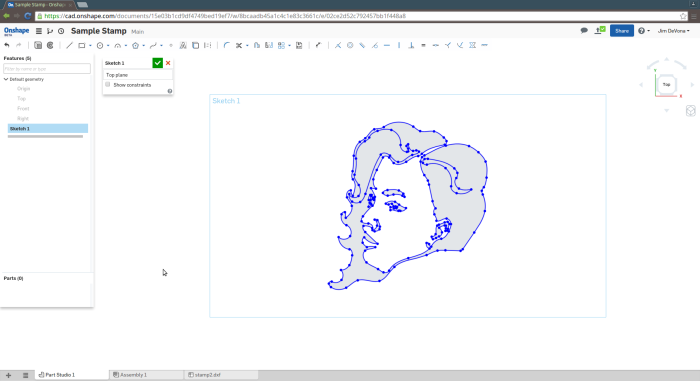
Task: Select the Sketch fillet tool
Action: 226,45
